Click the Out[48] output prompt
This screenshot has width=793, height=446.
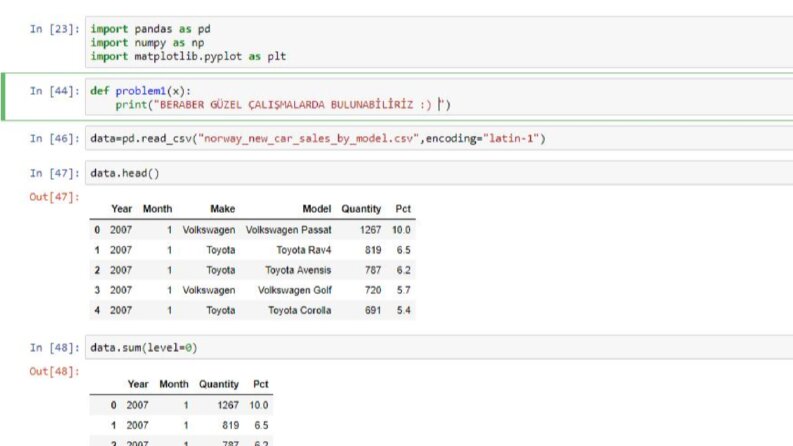54,372
